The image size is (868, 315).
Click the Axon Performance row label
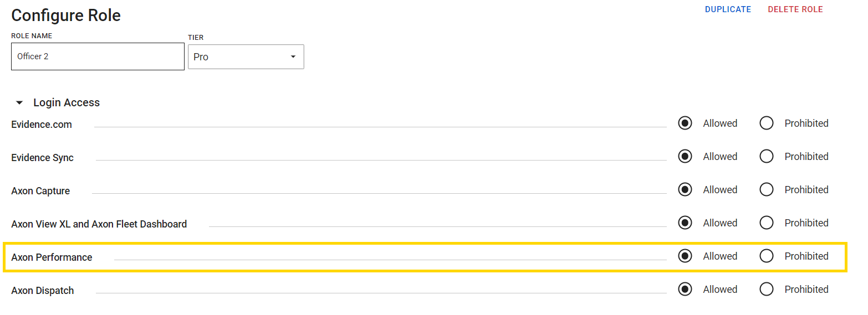pyautogui.click(x=52, y=257)
